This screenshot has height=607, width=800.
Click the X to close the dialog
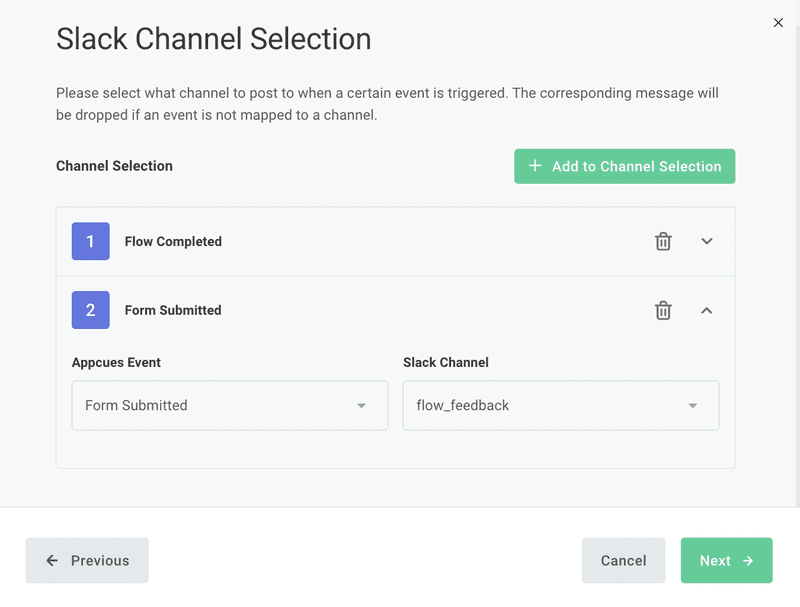coord(778,22)
